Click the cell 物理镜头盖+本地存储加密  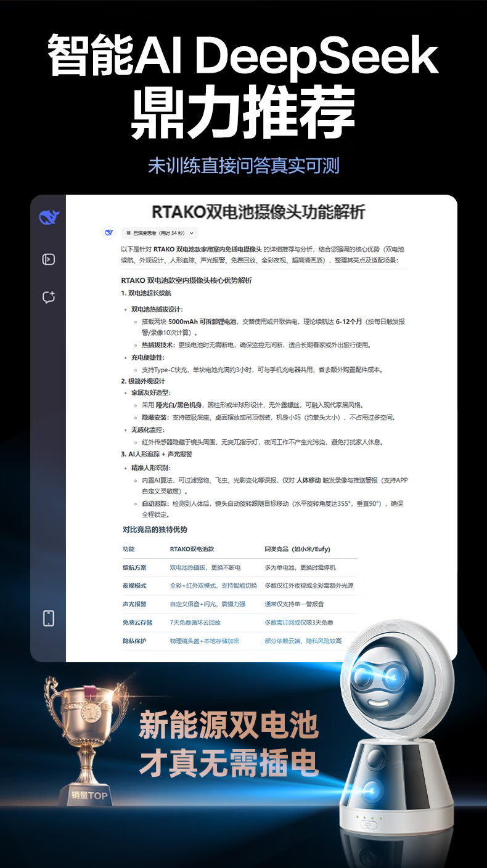click(205, 641)
